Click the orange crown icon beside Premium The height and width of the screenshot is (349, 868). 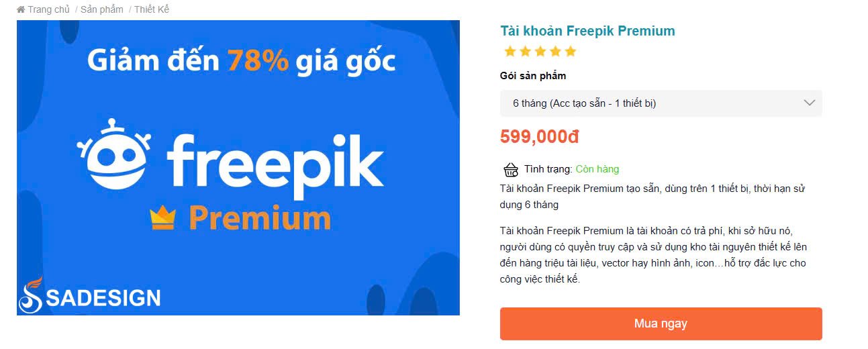[x=163, y=218]
